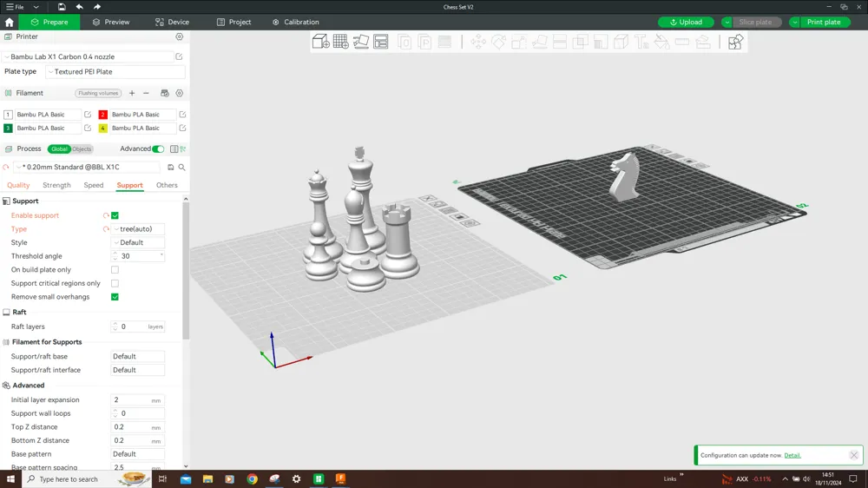The width and height of the screenshot is (868, 488).
Task: Open the Strength settings tab
Action: pos(56,185)
